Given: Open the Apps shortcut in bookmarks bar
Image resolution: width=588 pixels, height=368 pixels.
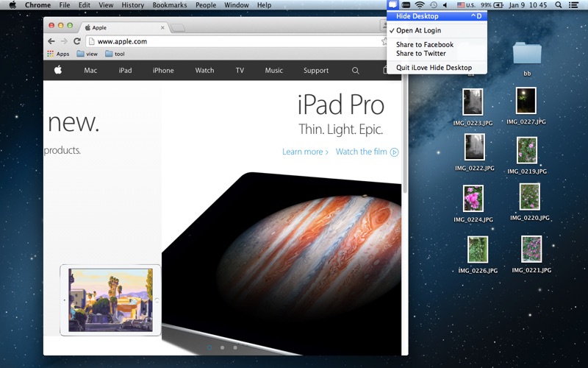Looking at the screenshot, I should [x=58, y=54].
